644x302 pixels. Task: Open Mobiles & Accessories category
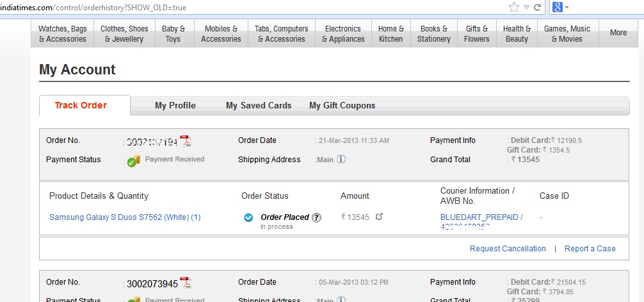click(x=221, y=34)
